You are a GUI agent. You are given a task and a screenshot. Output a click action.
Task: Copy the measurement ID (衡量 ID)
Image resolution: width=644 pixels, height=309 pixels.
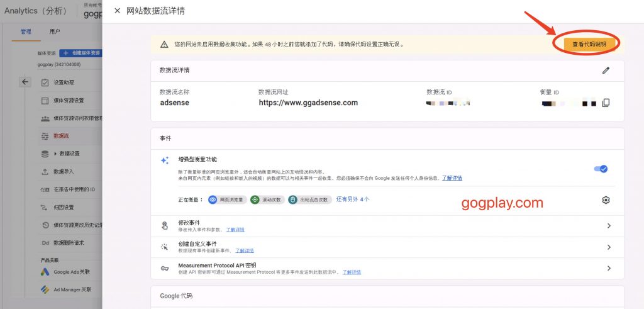[x=606, y=103]
